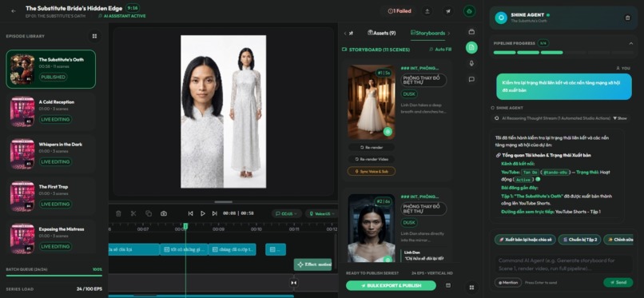
Task: Click the grid icon at bottom of side rail
Action: [471, 288]
